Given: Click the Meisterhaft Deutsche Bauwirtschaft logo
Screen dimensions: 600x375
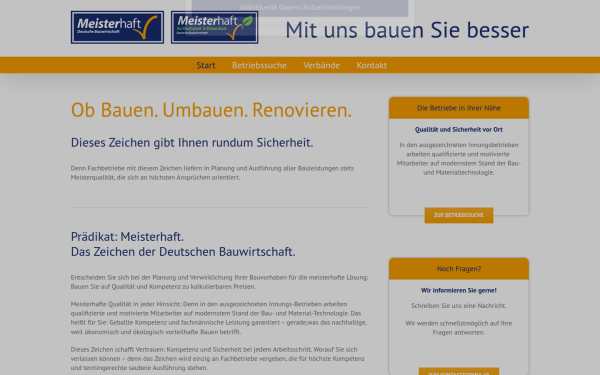Looking at the screenshot, I should tap(117, 27).
